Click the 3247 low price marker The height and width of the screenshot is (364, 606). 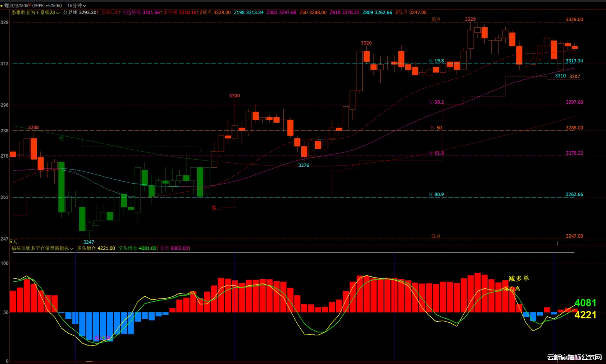pos(89,242)
